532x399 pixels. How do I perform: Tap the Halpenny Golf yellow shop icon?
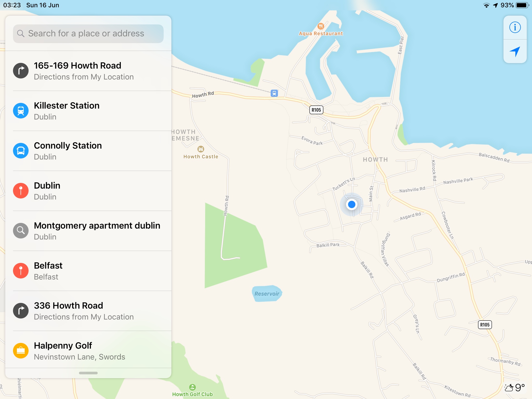tap(21, 351)
